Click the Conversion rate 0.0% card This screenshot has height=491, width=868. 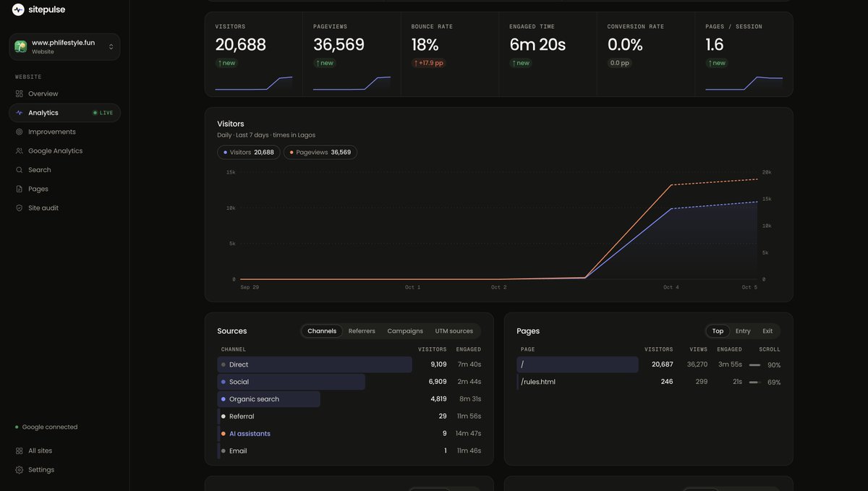tap(646, 54)
